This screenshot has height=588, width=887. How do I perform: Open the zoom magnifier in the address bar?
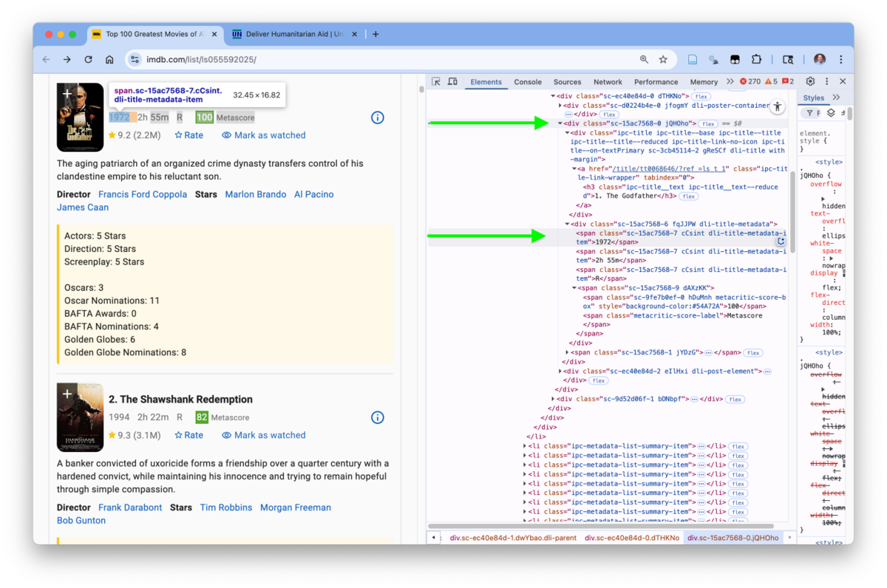[x=644, y=60]
